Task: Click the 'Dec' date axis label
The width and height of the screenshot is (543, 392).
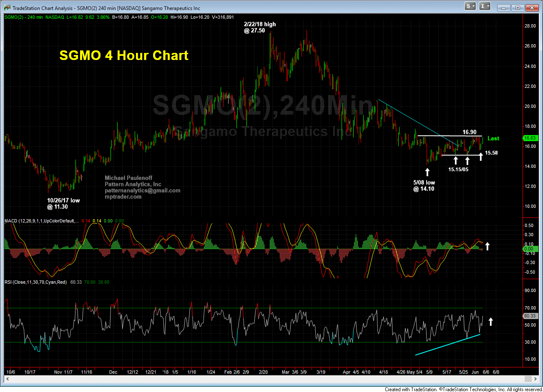Action: coord(113,372)
